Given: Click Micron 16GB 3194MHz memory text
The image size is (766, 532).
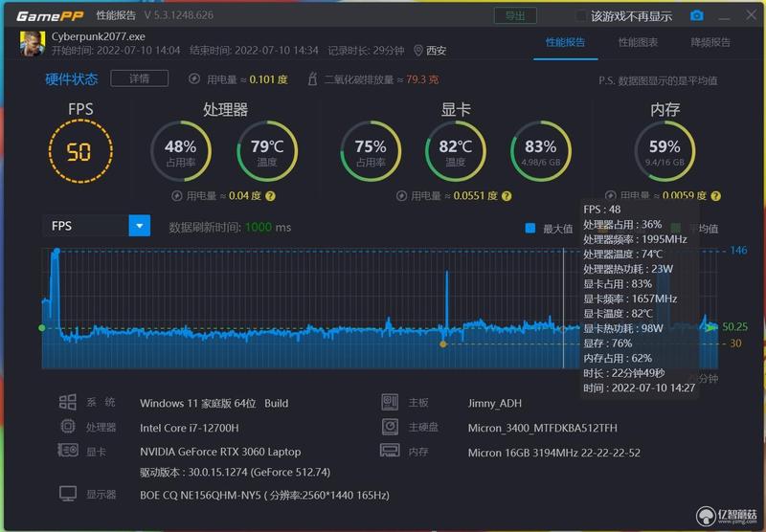Looking at the screenshot, I should coord(554,453).
